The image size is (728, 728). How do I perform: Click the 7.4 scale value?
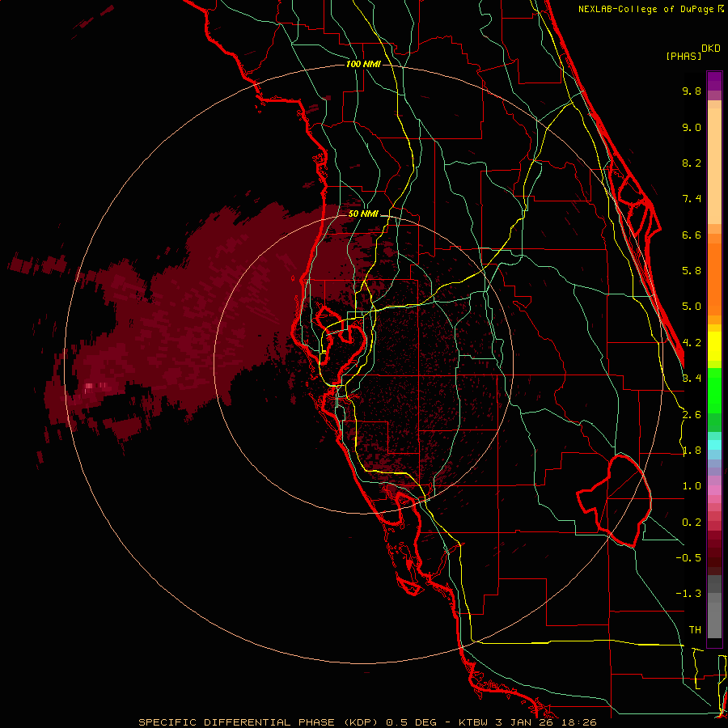pos(692,199)
